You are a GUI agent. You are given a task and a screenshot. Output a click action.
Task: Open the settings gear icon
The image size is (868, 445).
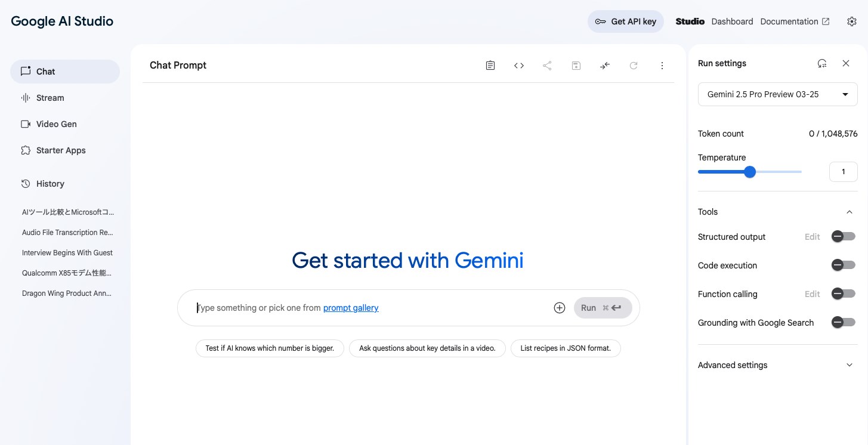pyautogui.click(x=852, y=21)
